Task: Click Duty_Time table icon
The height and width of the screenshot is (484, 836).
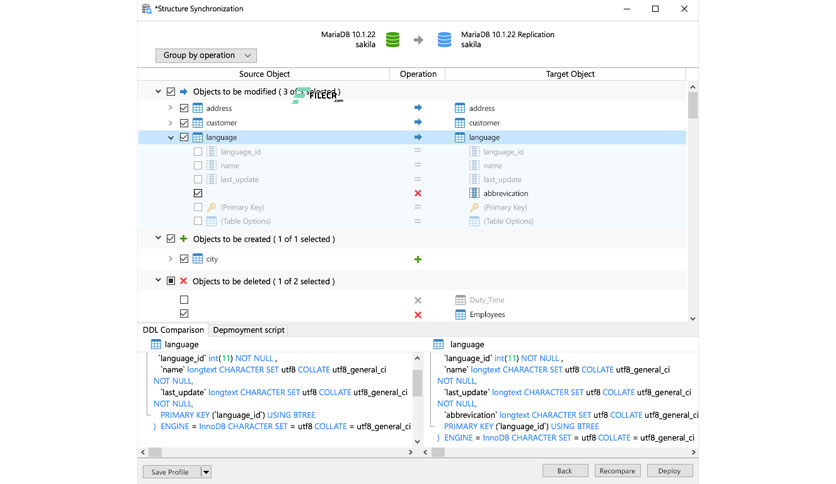Action: 460,300
